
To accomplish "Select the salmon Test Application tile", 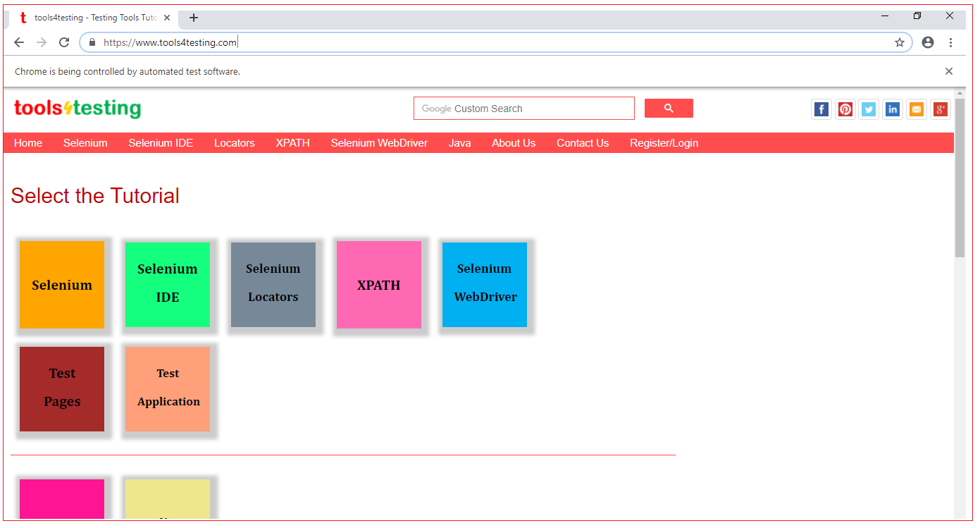I will [x=168, y=389].
